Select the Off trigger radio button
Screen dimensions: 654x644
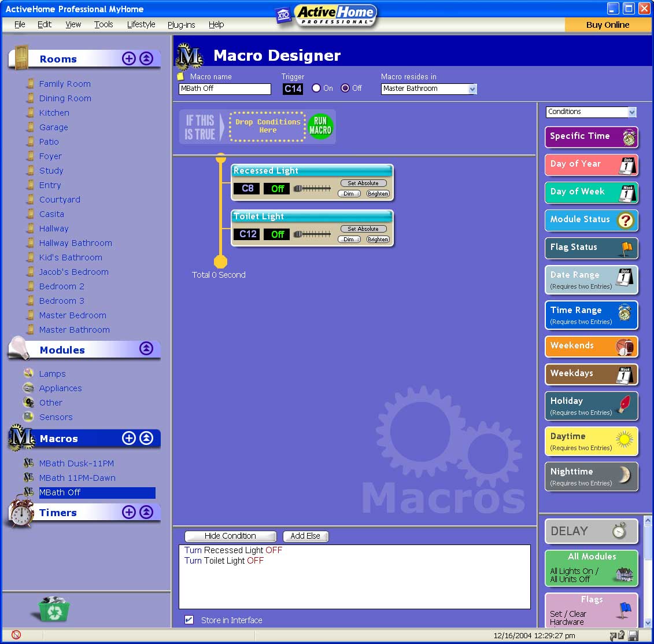[345, 89]
